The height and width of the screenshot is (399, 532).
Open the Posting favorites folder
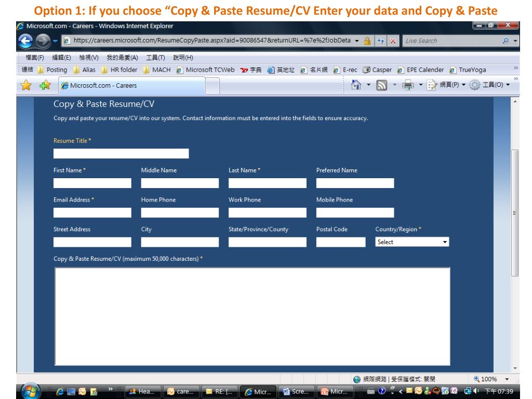[x=52, y=70]
